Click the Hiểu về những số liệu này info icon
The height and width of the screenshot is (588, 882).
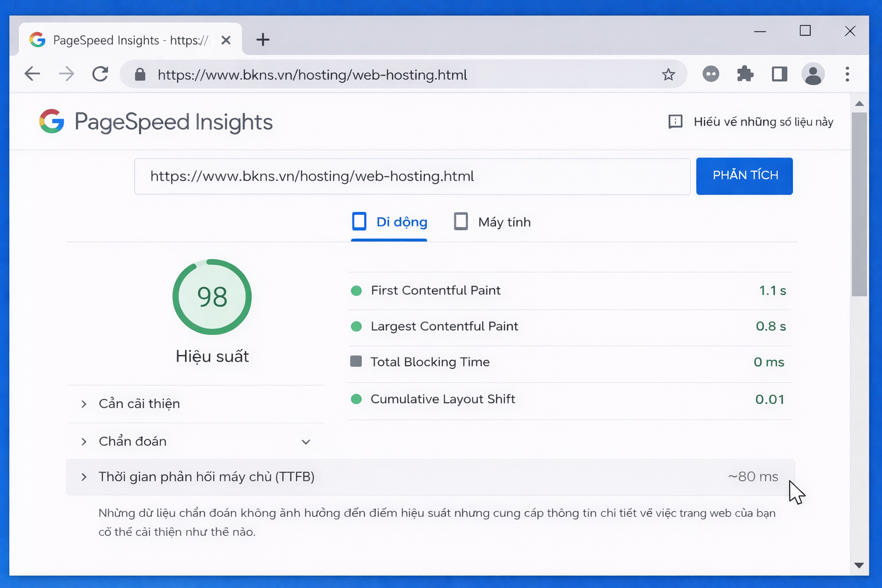coord(675,121)
